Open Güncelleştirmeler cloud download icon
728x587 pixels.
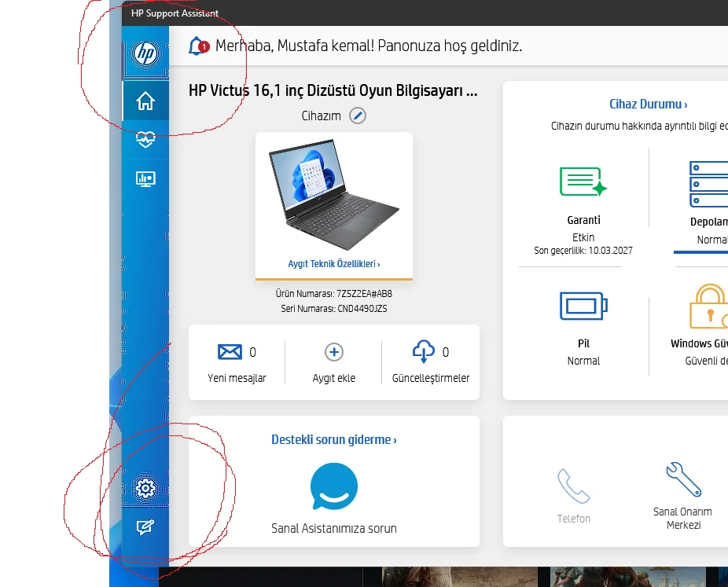[x=424, y=351]
